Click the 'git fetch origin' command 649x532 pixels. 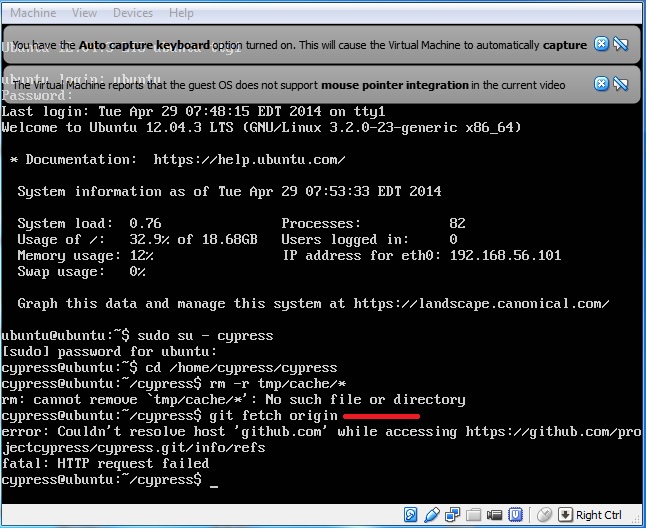(273, 416)
